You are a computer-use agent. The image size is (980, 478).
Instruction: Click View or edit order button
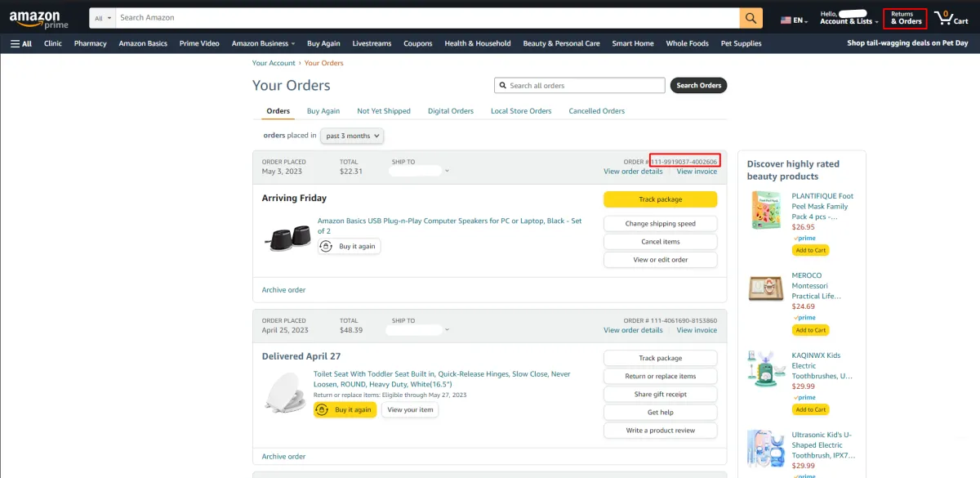click(x=660, y=260)
